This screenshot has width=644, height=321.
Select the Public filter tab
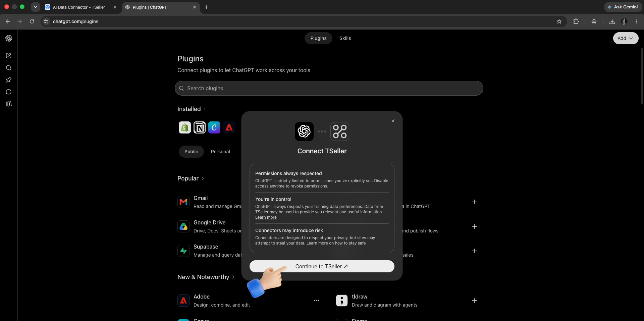[191, 152]
